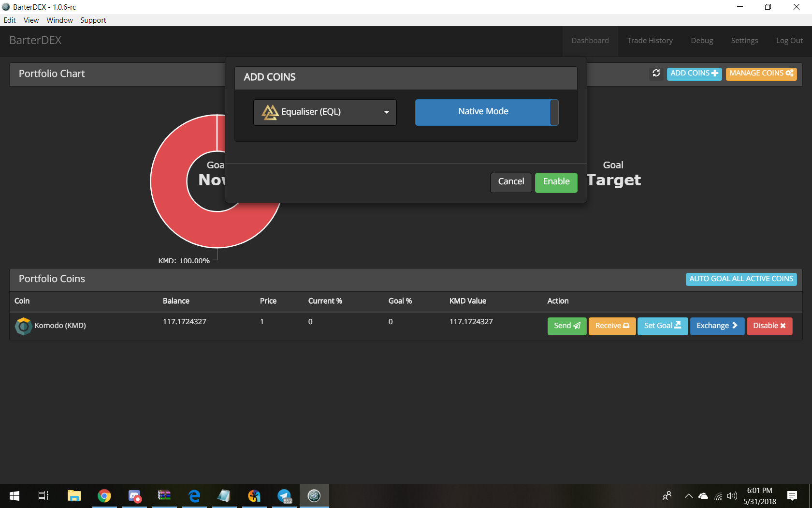The width and height of the screenshot is (812, 508).
Task: Open the Window menu
Action: coord(59,20)
